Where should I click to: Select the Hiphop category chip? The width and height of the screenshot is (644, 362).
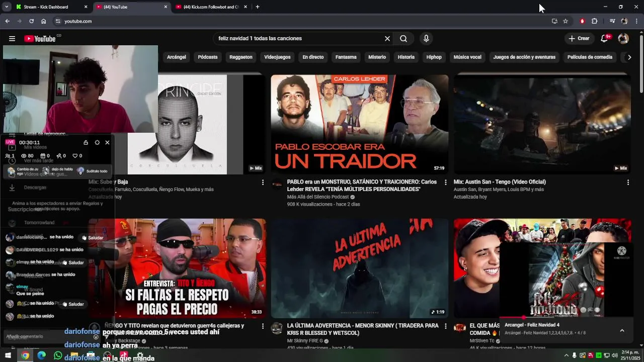tap(434, 57)
